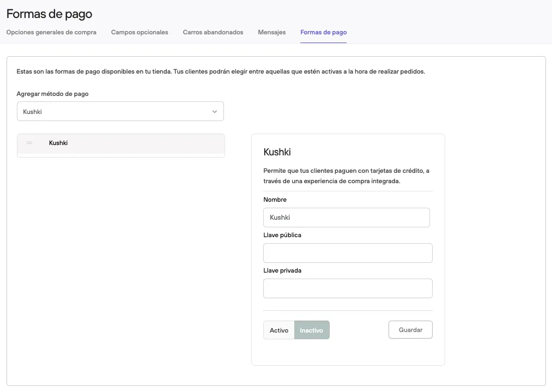Click the Kushki heading in the settings card
Image resolution: width=552 pixels, height=392 pixels.
(x=277, y=152)
